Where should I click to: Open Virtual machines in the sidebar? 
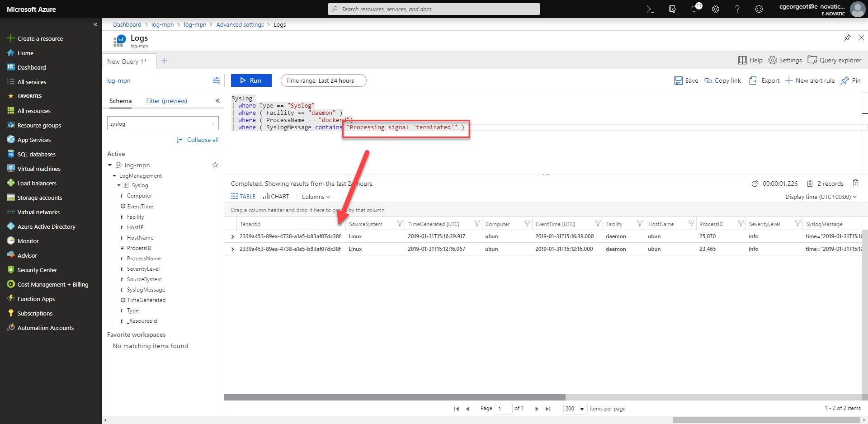point(39,169)
